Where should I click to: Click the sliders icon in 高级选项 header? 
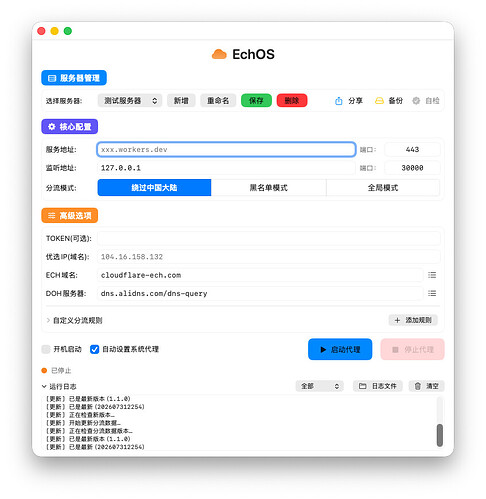pos(52,216)
